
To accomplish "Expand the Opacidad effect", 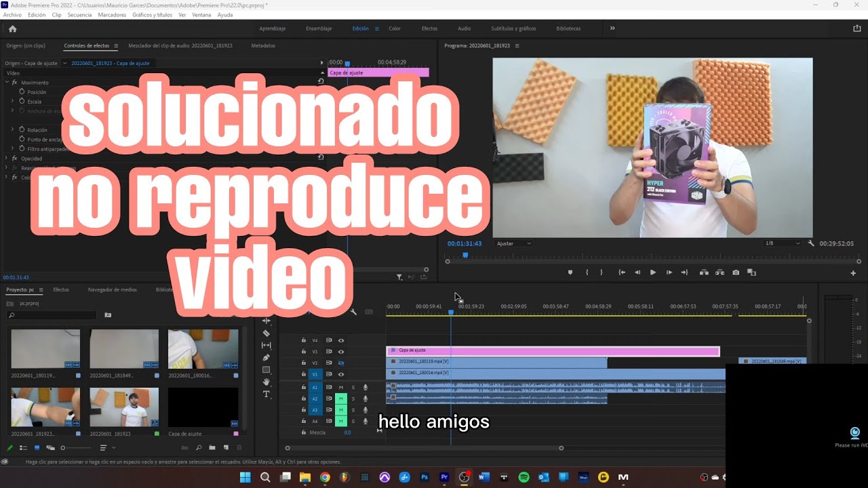I will pyautogui.click(x=7, y=158).
